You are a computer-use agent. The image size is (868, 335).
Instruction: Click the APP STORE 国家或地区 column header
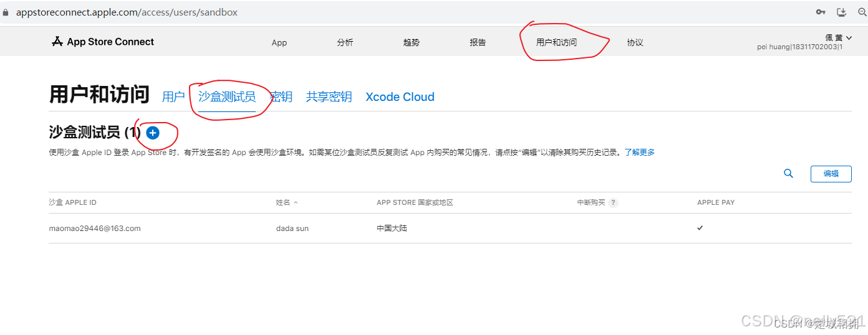[x=415, y=202]
